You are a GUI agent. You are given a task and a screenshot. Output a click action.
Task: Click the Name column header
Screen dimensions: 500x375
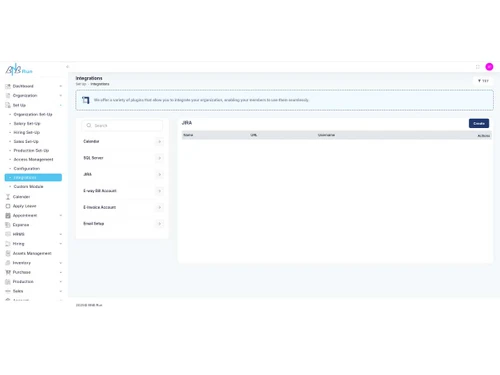click(188, 135)
